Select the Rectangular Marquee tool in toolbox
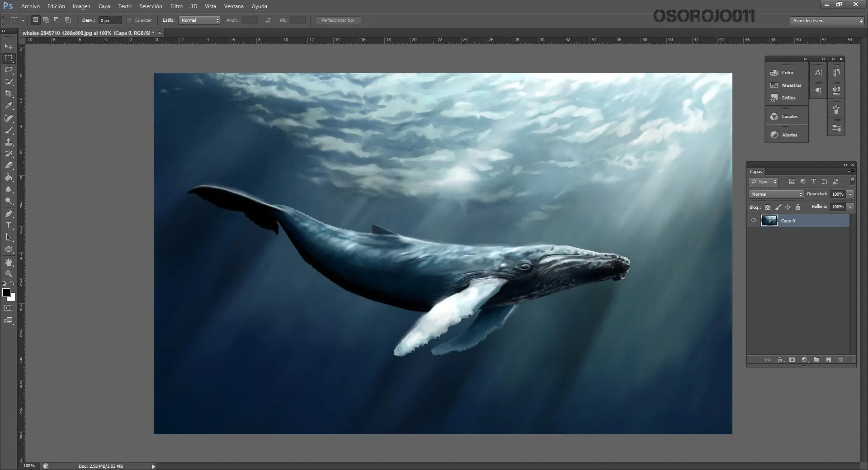The image size is (868, 470). (9, 58)
